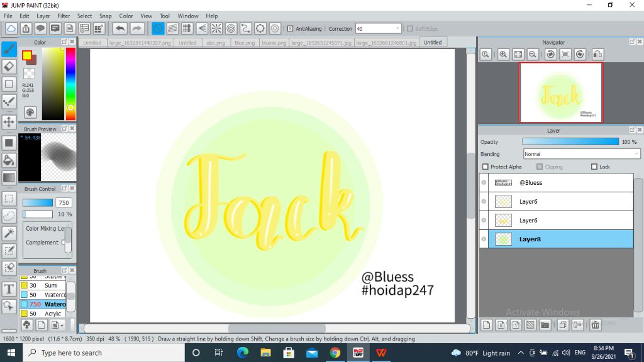
Task: Select the Move tool
Action: (9, 122)
